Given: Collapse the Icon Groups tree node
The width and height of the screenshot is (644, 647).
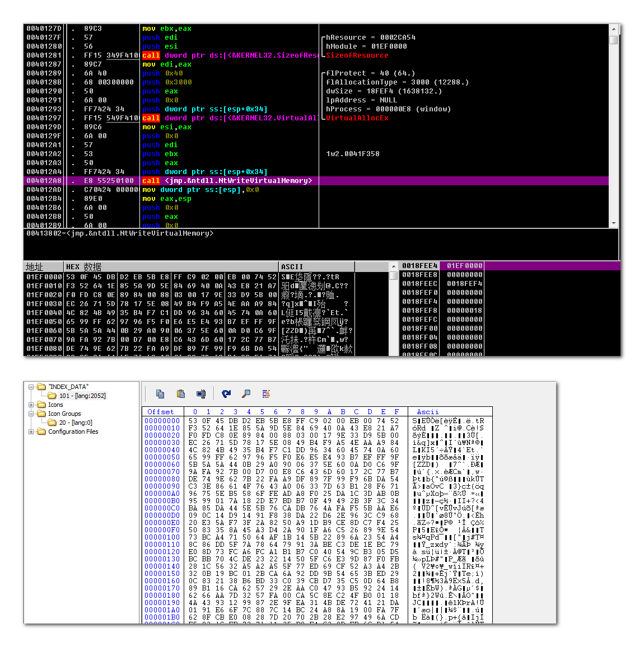Looking at the screenshot, I should coord(31,414).
